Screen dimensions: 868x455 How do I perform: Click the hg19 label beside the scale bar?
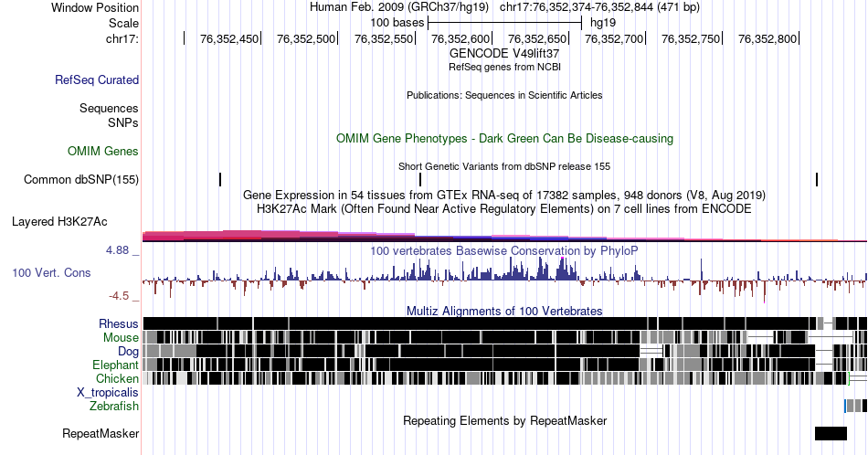point(603,23)
